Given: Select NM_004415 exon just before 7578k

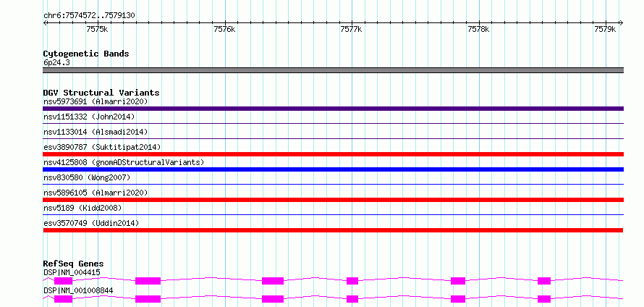Looking at the screenshot, I should (458, 281).
